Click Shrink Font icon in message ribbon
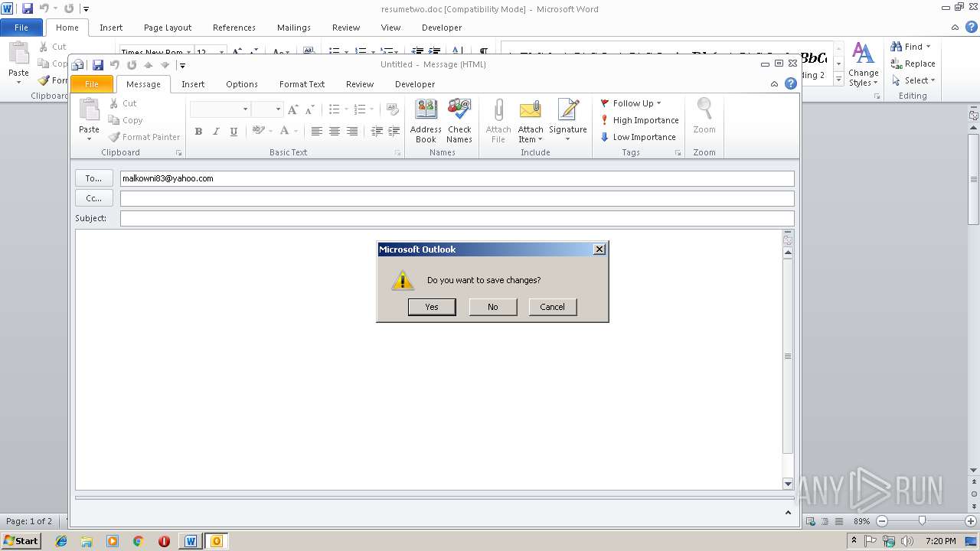The image size is (980, 551). tap(310, 109)
